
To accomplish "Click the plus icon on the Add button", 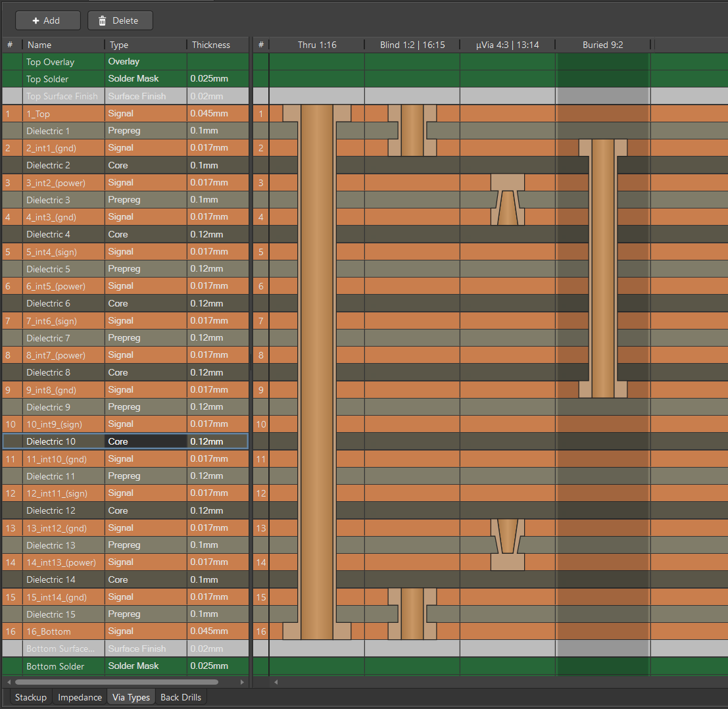I will (36, 20).
